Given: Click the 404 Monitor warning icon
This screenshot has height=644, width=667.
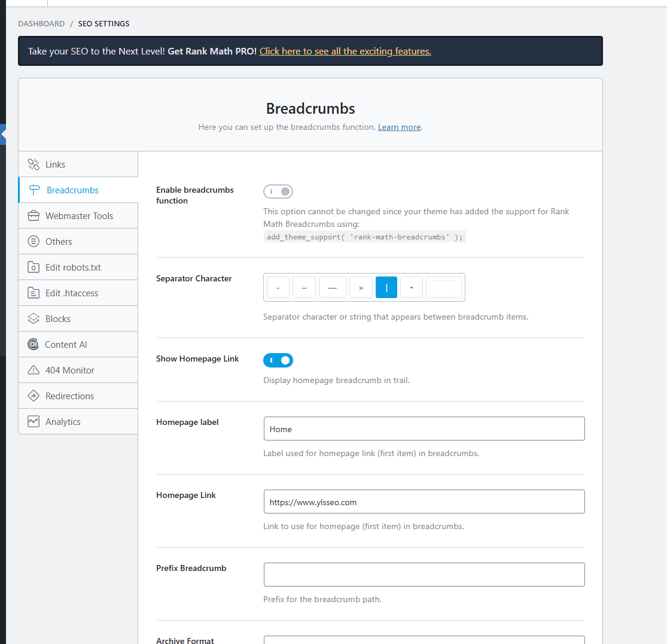Looking at the screenshot, I should point(33,370).
